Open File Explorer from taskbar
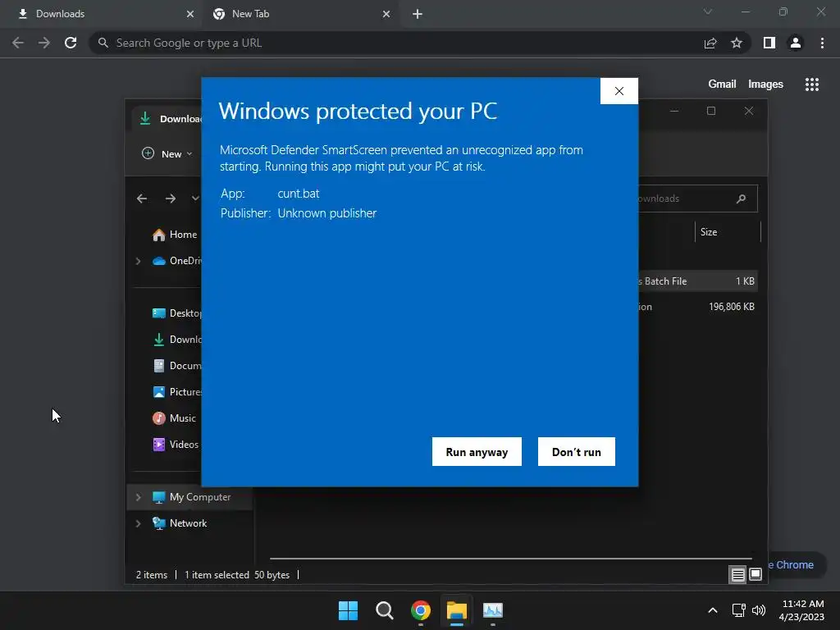Screen dimensions: 840x630 (x=457, y=610)
